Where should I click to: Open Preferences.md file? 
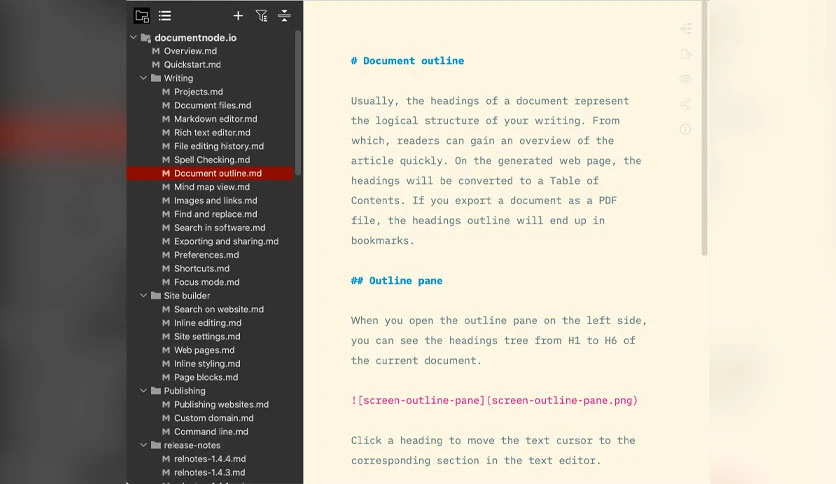click(x=206, y=255)
